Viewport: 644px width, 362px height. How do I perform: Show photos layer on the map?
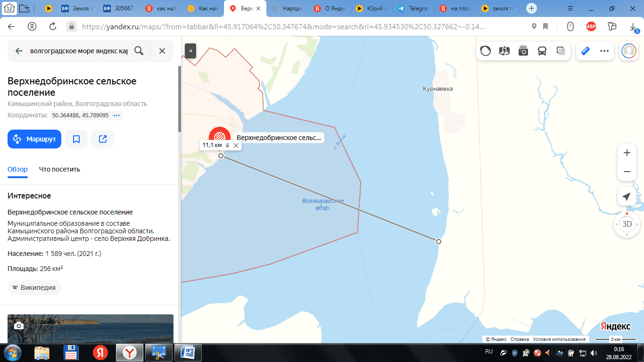click(523, 51)
